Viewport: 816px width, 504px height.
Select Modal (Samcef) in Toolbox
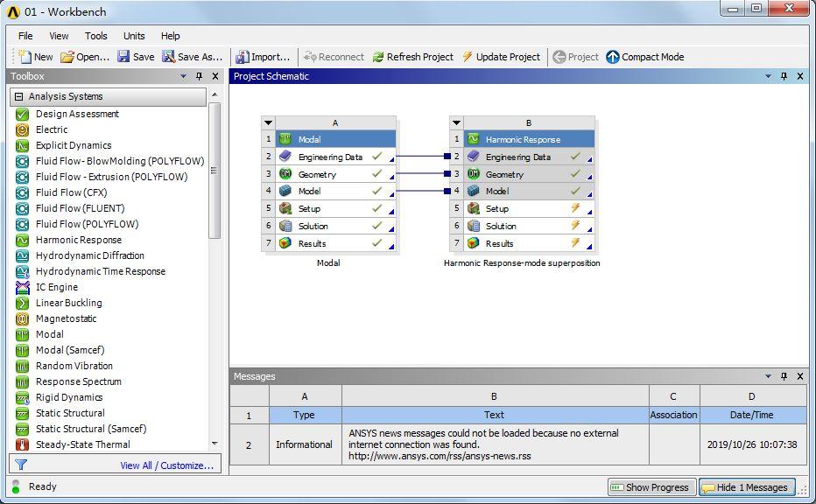point(70,350)
